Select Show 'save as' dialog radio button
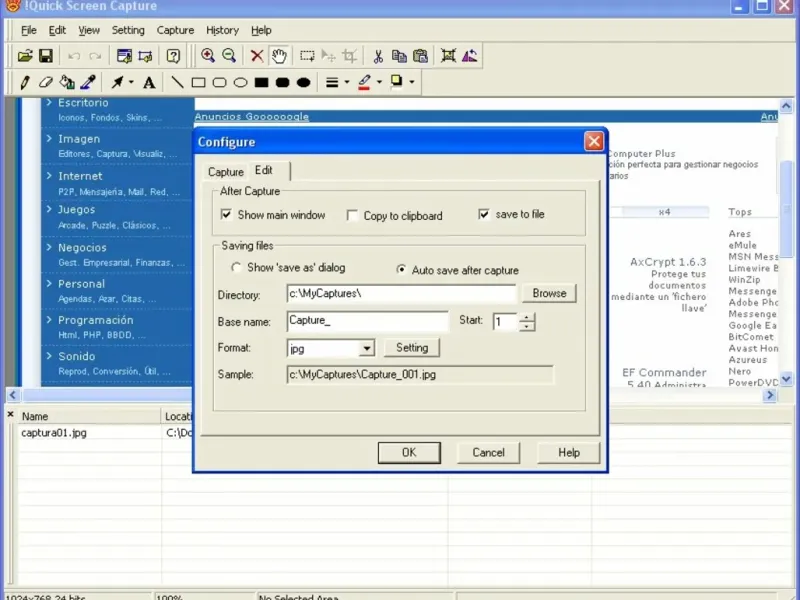Image resolution: width=800 pixels, height=600 pixels. point(236,267)
